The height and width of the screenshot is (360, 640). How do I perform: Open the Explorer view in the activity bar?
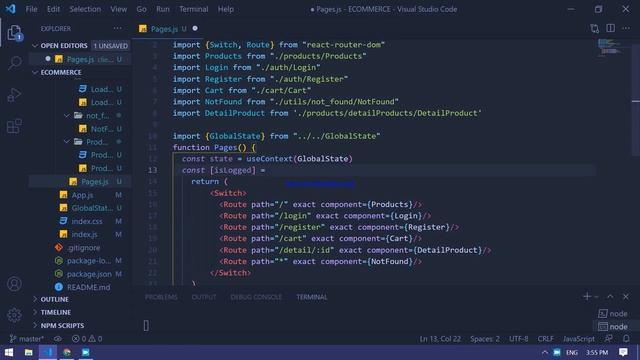pyautogui.click(x=15, y=33)
